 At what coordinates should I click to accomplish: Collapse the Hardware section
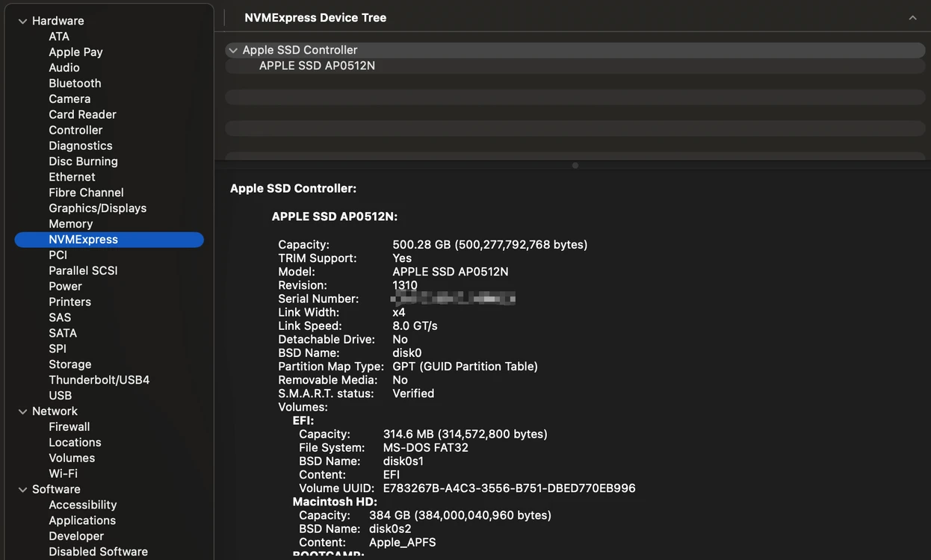22,21
